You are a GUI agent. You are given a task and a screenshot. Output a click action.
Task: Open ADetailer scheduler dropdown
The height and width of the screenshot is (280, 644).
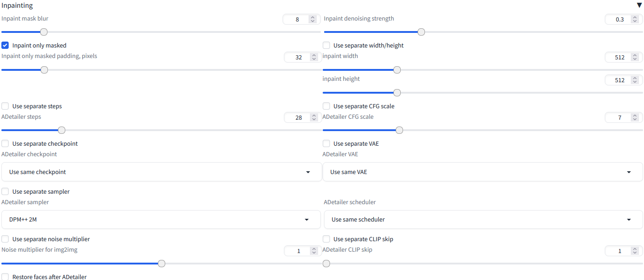pyautogui.click(x=483, y=219)
